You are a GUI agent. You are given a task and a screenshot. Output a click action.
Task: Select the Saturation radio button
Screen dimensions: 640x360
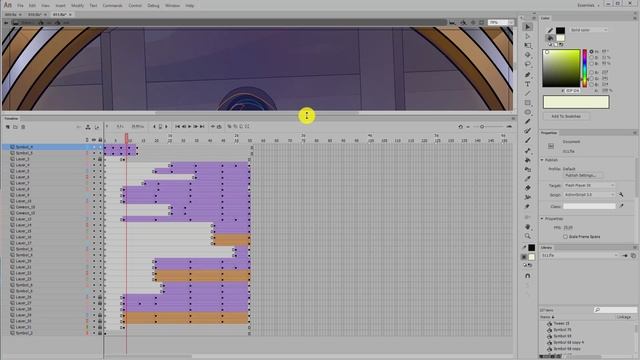591,58
